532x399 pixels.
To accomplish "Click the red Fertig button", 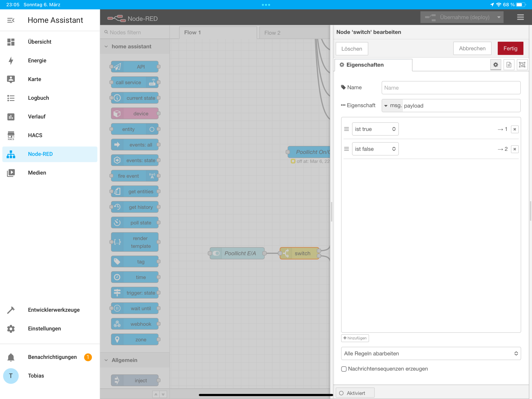I will [510, 49].
